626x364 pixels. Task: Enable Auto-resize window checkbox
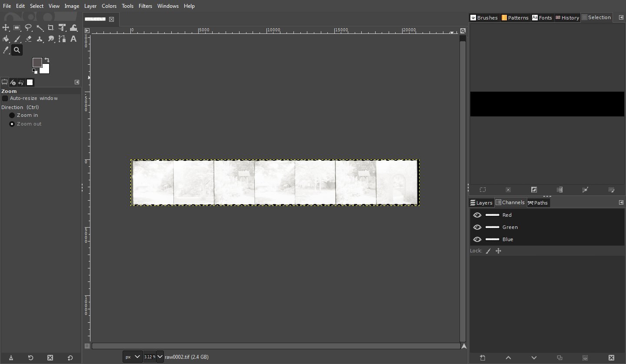pyautogui.click(x=5, y=99)
